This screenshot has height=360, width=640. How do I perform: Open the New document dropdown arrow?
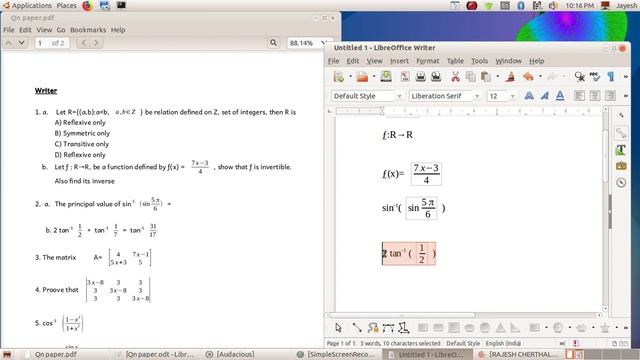click(350, 76)
